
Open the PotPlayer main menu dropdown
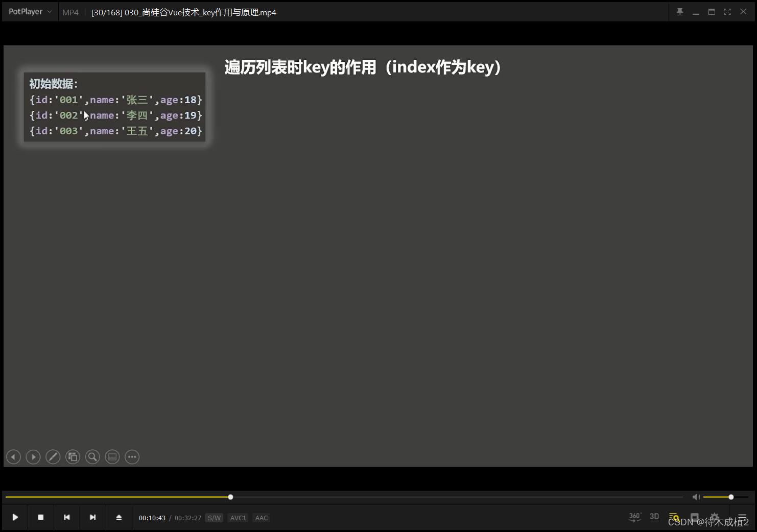(30, 12)
